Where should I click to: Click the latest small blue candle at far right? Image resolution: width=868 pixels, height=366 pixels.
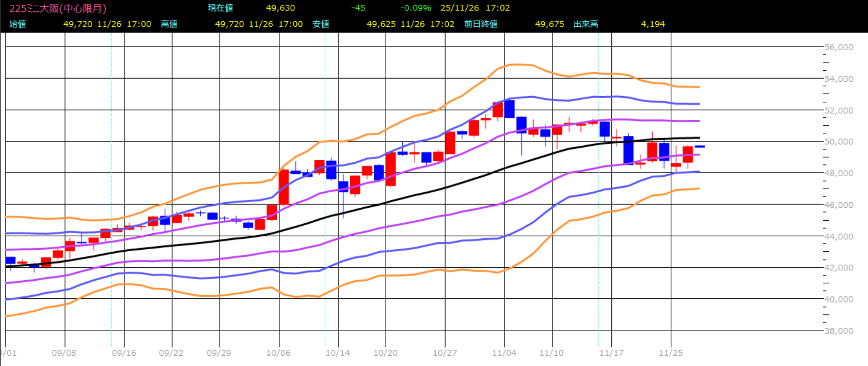click(x=700, y=147)
